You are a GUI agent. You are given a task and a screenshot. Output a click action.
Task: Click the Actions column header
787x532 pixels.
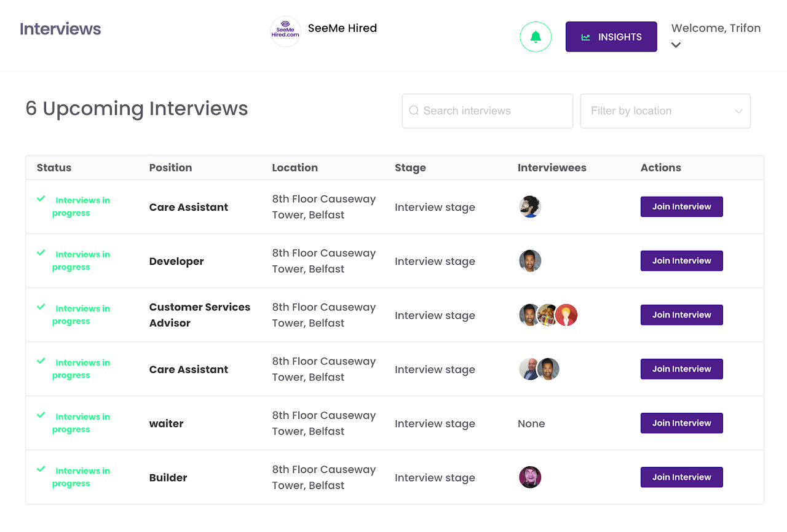coord(661,168)
